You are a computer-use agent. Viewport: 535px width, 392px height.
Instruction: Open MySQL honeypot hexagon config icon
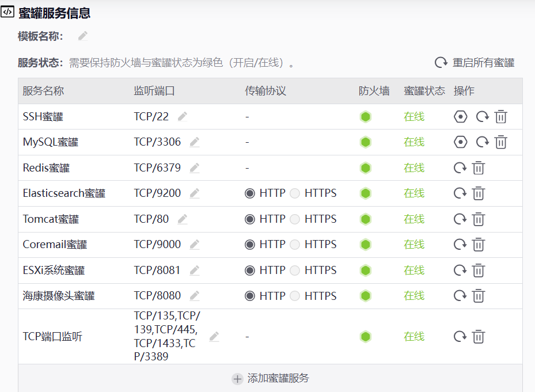tap(460, 142)
